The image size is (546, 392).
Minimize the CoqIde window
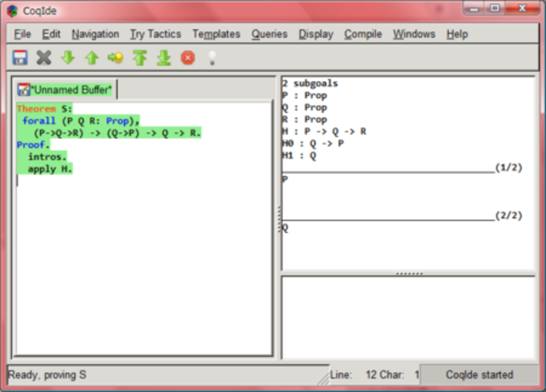474,9
